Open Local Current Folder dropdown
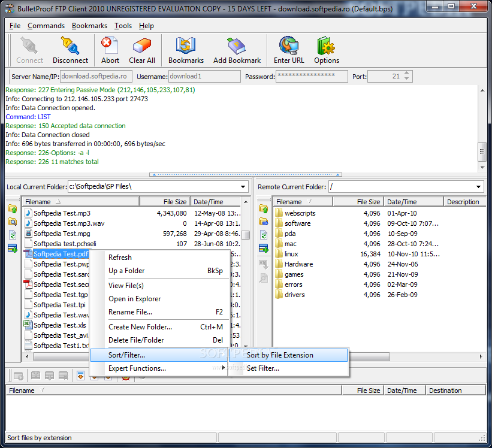The height and width of the screenshot is (448, 492). click(x=243, y=186)
